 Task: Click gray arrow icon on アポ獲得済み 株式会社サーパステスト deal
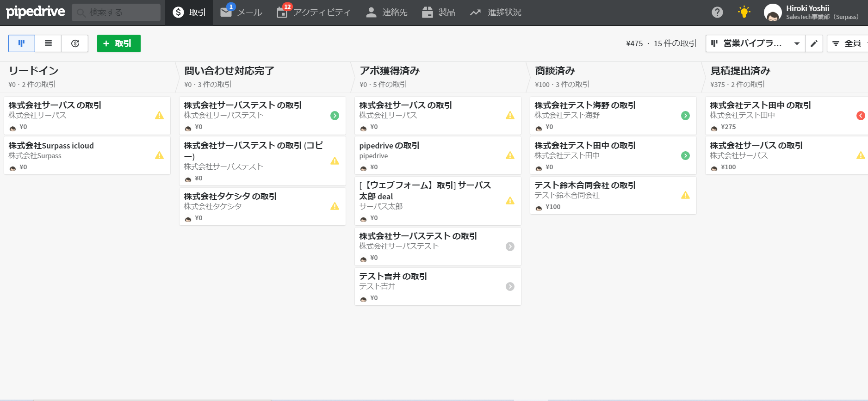pyautogui.click(x=510, y=247)
